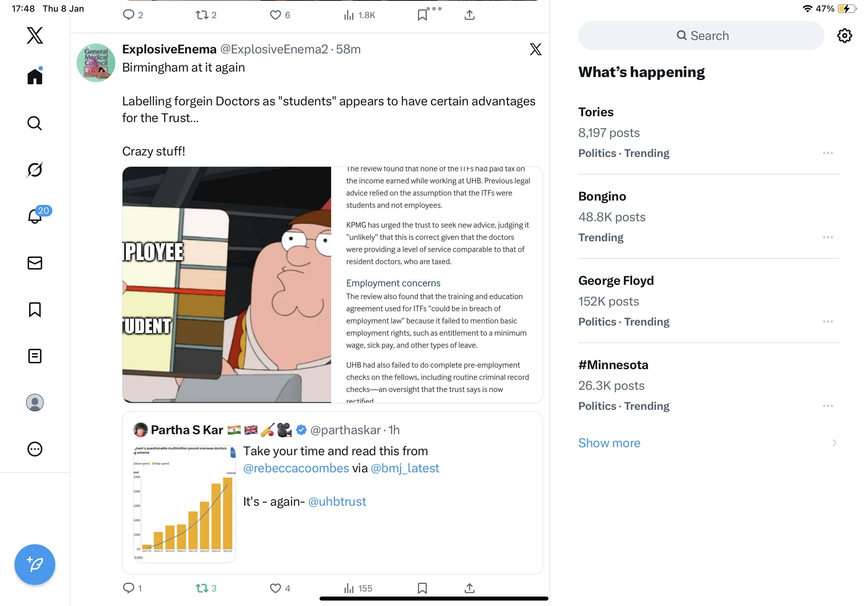868x606 pixels.
Task: Open the George Floyd trending topic
Action: (x=616, y=280)
